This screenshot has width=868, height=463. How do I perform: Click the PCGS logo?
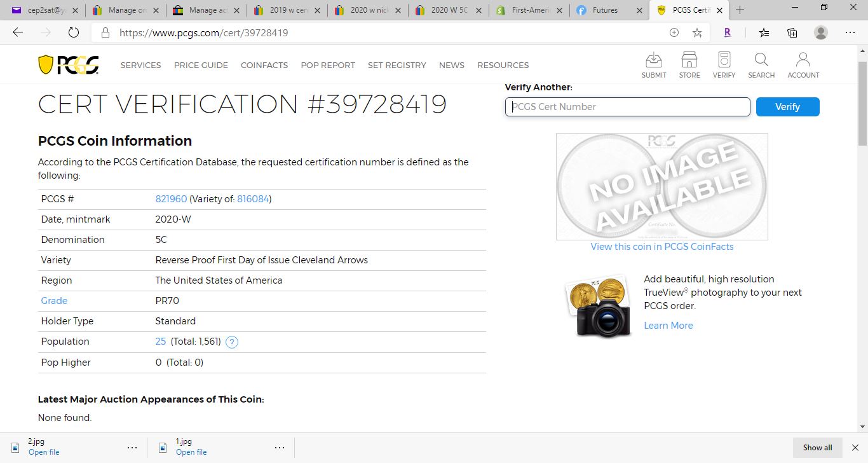[69, 64]
